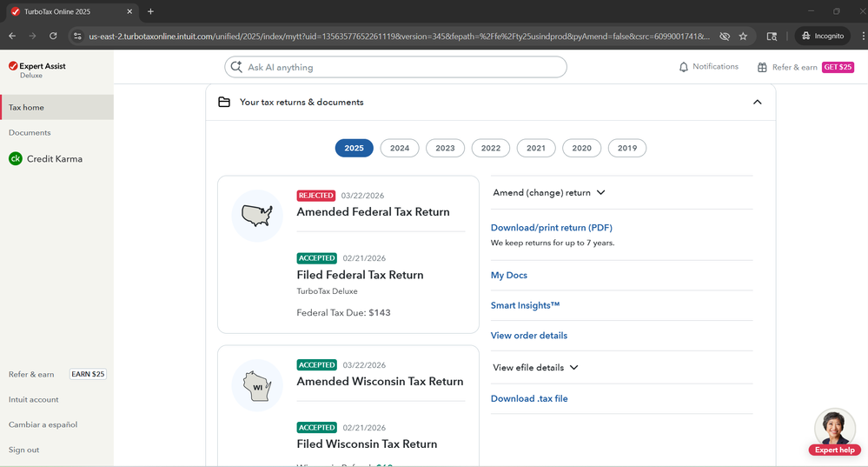Click into the Ask AI anything field
Image resolution: width=868 pixels, height=467 pixels.
(395, 67)
